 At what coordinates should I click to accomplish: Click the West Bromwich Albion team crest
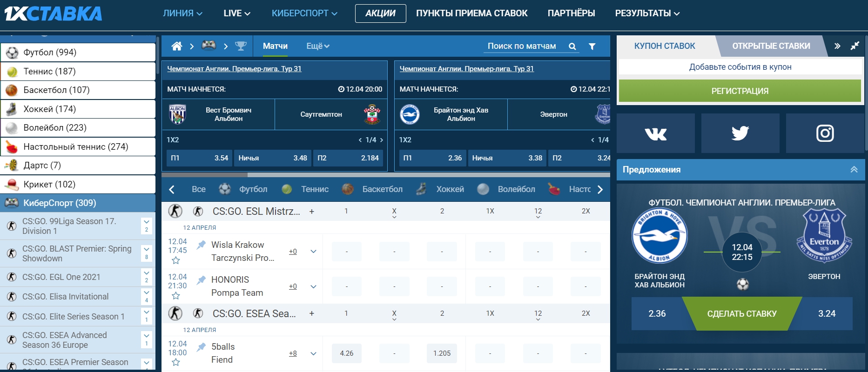tap(177, 114)
